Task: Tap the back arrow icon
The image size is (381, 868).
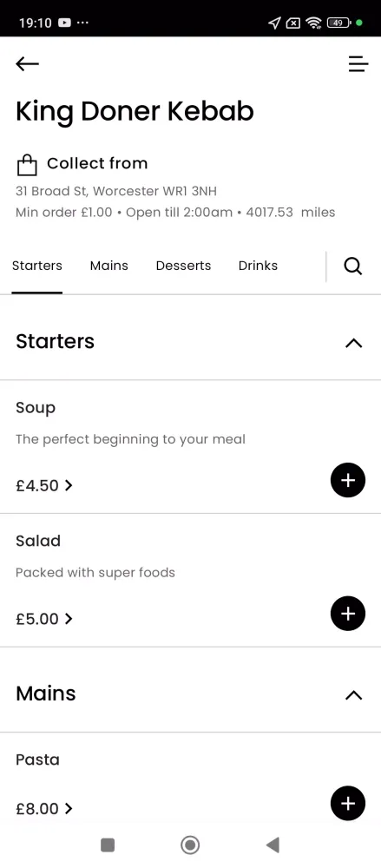Action: coord(27,64)
